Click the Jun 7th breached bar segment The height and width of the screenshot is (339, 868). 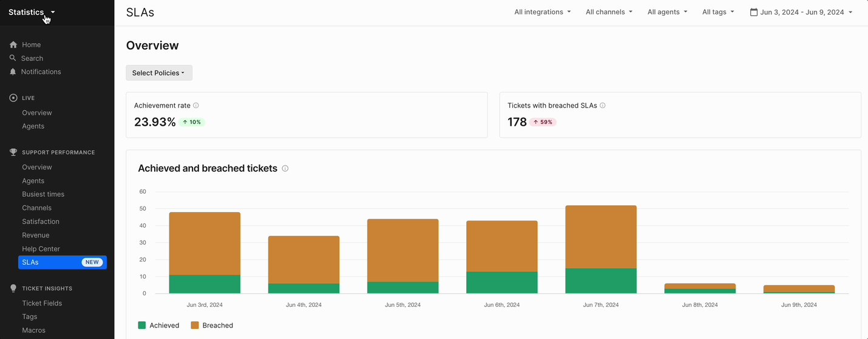[601, 237]
